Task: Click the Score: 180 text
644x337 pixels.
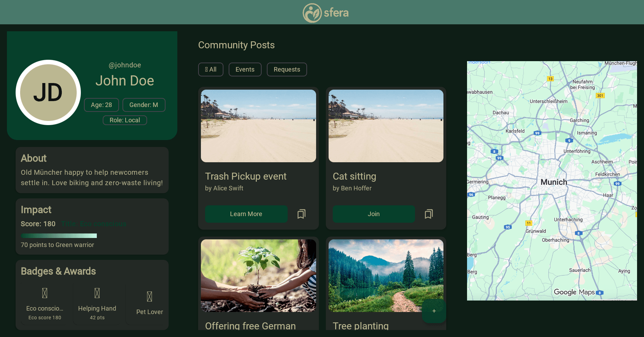Action: tap(38, 224)
